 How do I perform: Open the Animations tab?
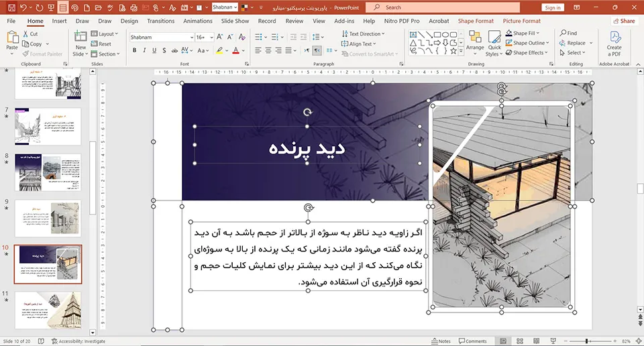[197, 21]
